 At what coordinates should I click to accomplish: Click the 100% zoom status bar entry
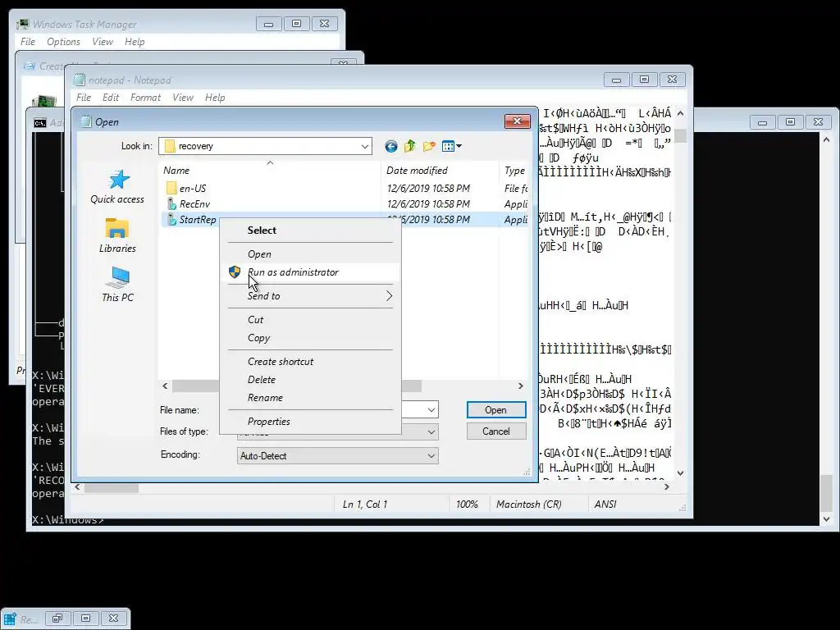point(467,504)
